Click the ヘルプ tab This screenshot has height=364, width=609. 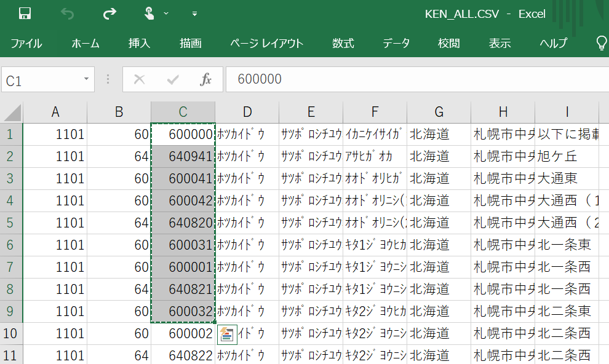click(554, 43)
